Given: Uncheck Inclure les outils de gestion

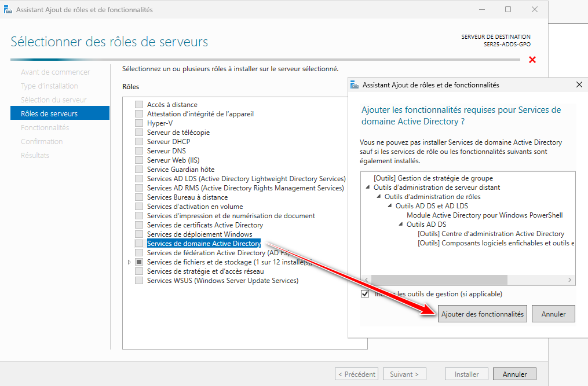Looking at the screenshot, I should pos(365,294).
